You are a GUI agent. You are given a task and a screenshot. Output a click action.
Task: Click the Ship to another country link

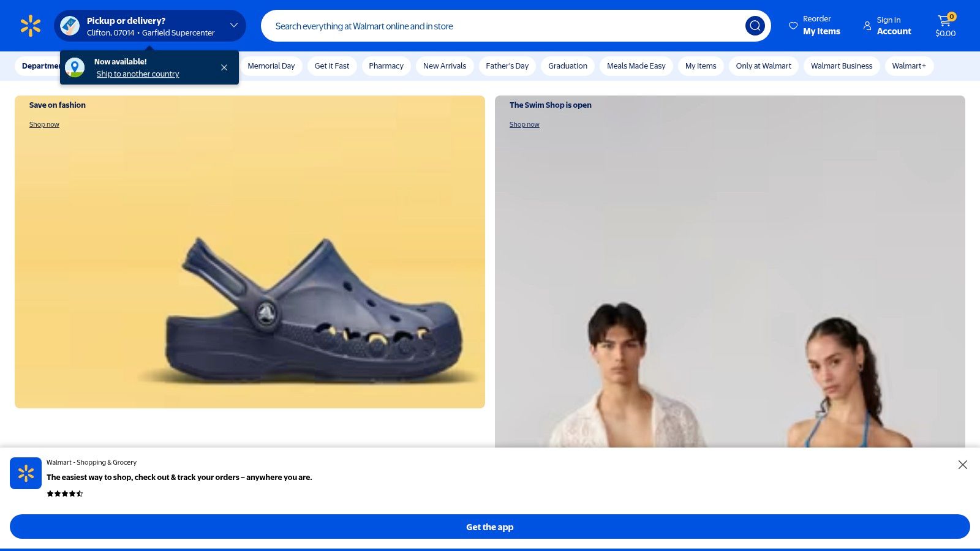pyautogui.click(x=138, y=74)
